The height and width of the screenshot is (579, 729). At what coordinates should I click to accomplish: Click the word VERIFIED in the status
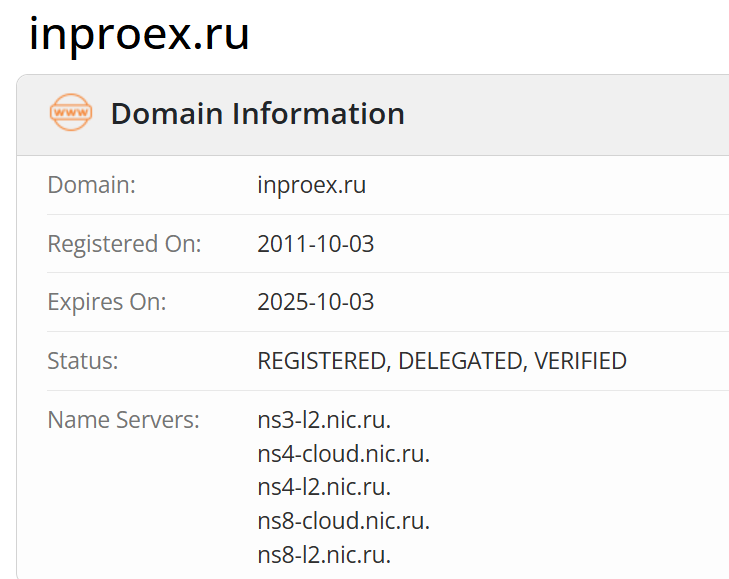(581, 361)
